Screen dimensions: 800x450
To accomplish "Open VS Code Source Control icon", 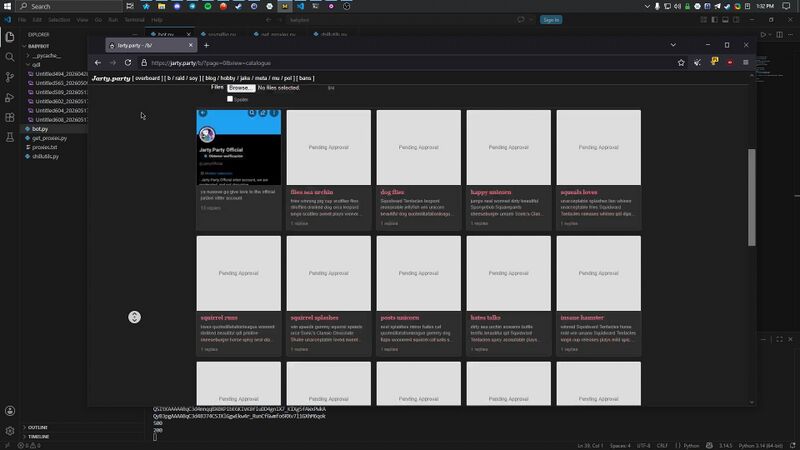I will click(10, 77).
